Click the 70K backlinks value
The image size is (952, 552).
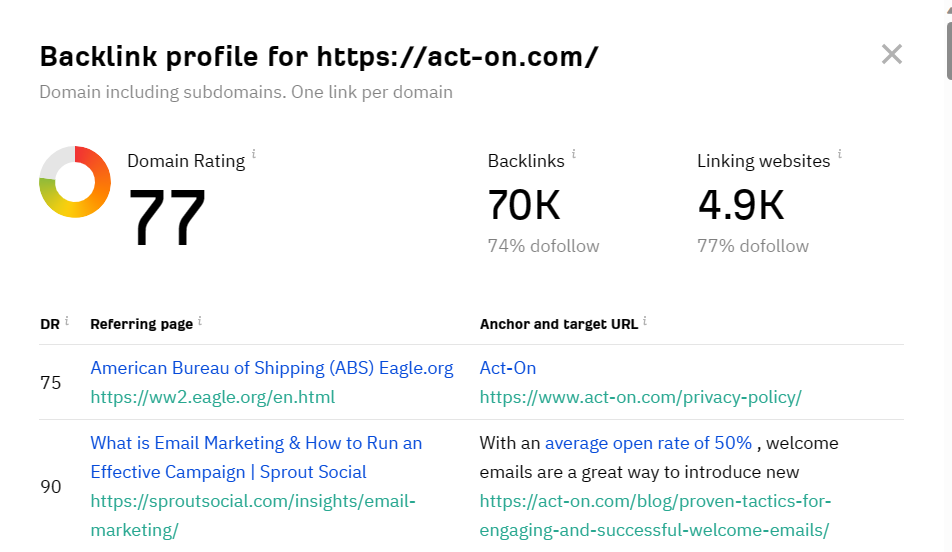pyautogui.click(x=523, y=205)
